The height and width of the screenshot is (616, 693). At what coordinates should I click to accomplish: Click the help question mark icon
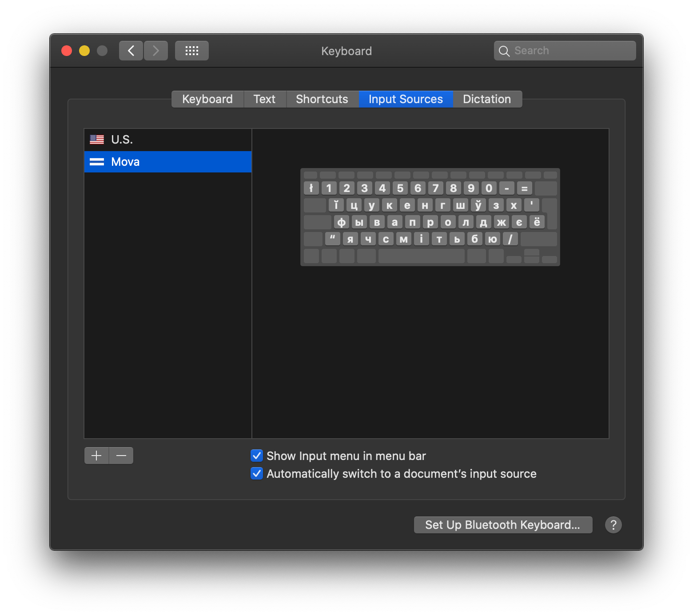[613, 525]
